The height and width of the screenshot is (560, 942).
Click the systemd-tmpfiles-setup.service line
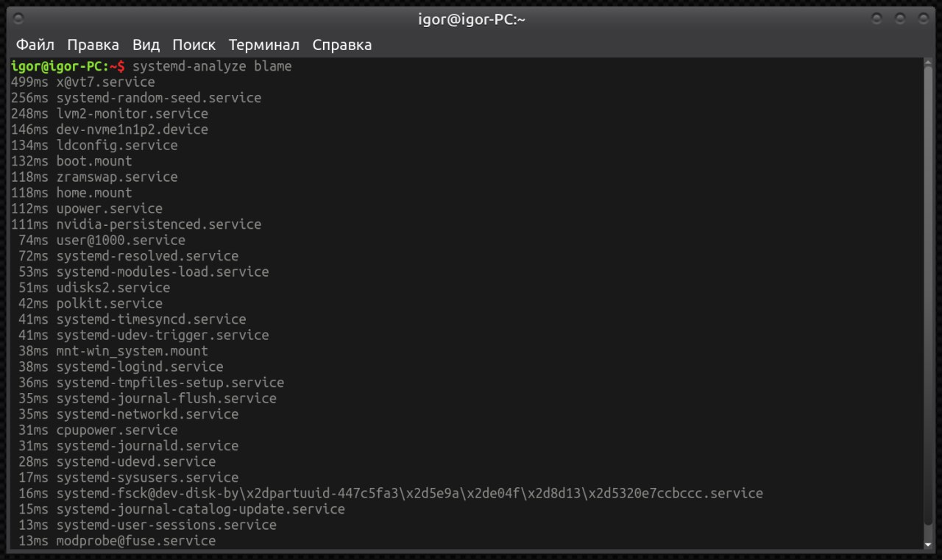click(152, 383)
